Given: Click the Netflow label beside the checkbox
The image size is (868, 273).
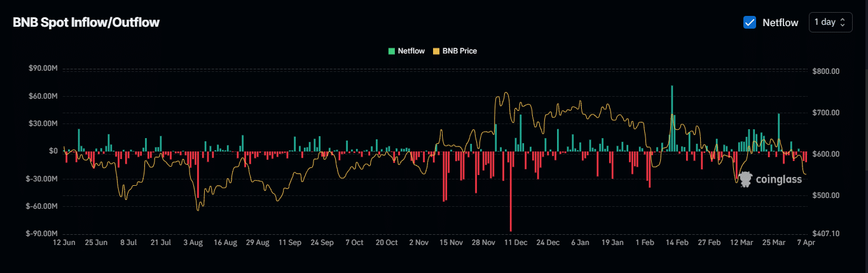Looking at the screenshot, I should pos(780,22).
